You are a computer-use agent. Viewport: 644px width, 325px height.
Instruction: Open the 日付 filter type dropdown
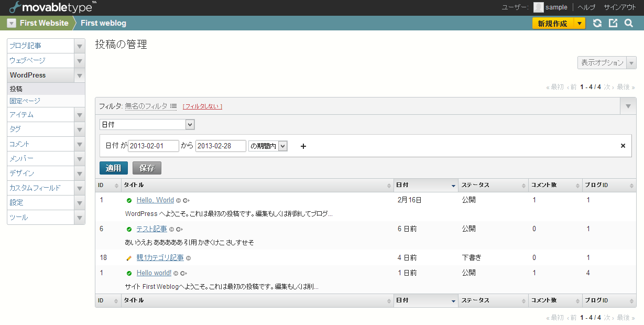147,125
